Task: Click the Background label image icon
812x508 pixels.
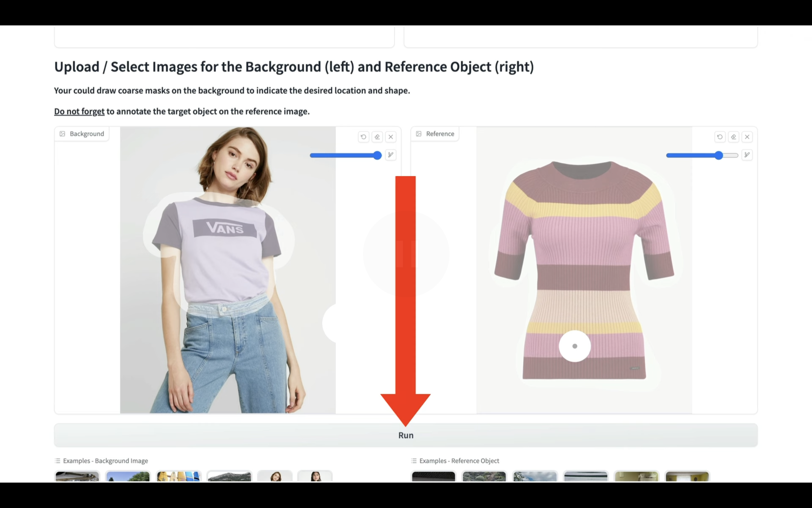Action: click(x=62, y=134)
